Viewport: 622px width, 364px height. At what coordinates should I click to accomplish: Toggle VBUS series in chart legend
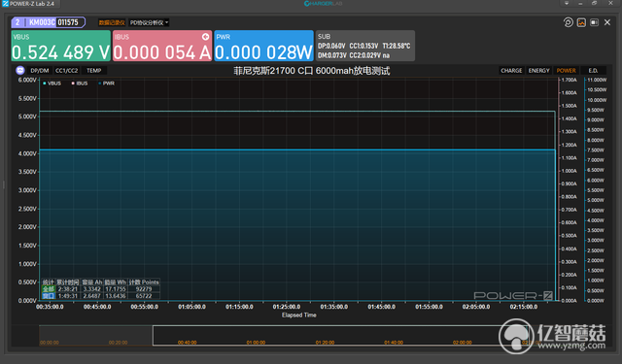(52, 83)
